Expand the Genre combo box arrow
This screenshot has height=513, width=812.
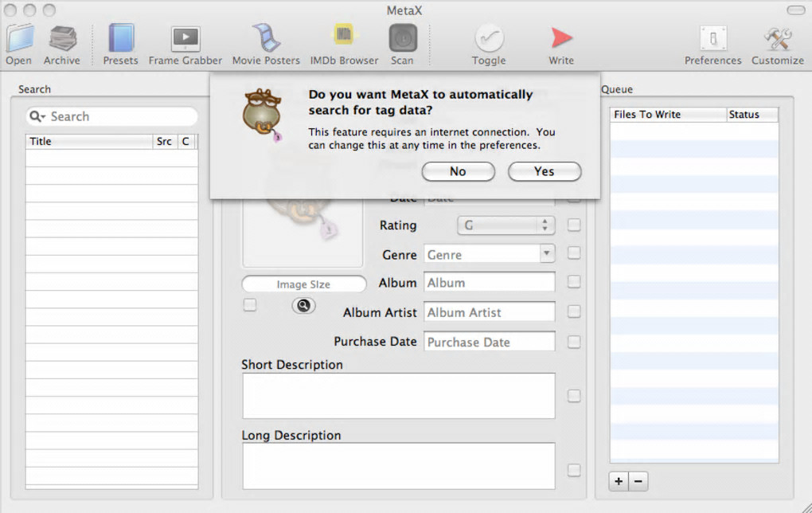coord(546,253)
